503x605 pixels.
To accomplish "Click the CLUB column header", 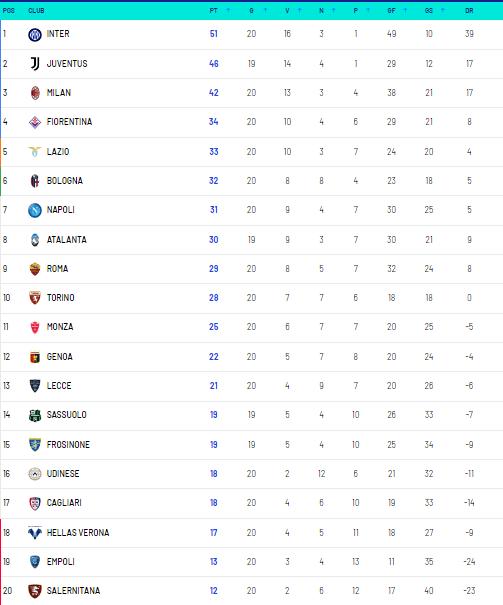I will point(36,11).
